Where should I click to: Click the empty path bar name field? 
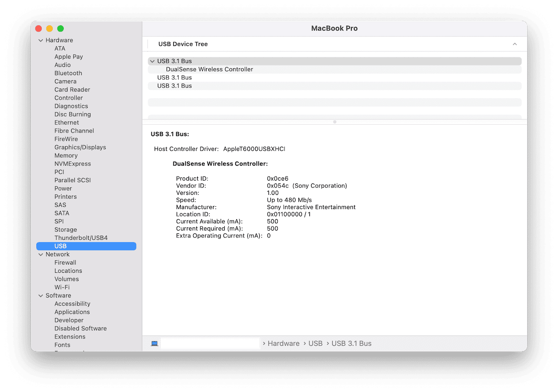point(210,343)
